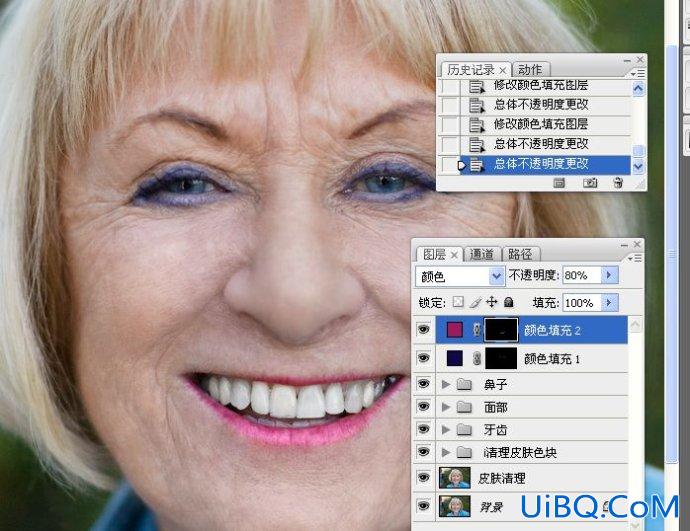Select the 颜色填充 1 layer name
This screenshot has height=531, width=690.
point(552,359)
